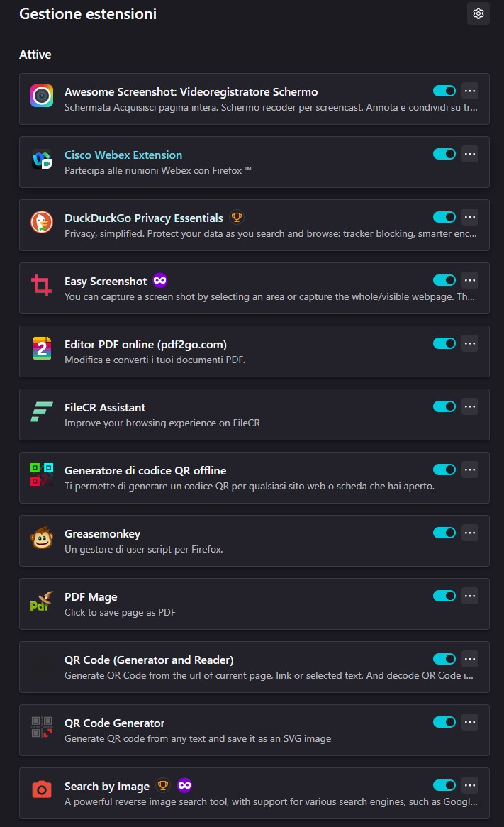The image size is (504, 827).
Task: Click the purple mask badge next to Easy Screenshot
Action: coord(160,280)
